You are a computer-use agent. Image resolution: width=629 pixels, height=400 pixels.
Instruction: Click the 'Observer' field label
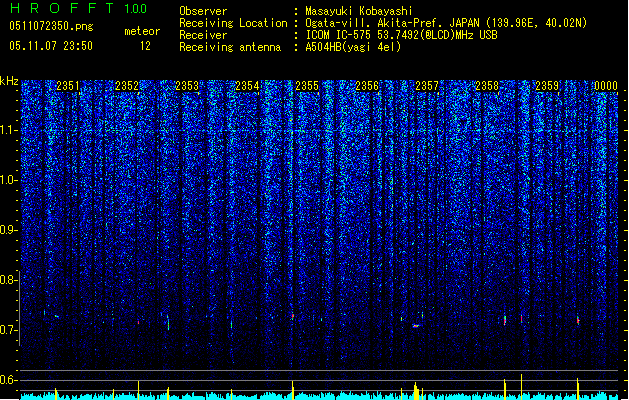pyautogui.click(x=203, y=11)
